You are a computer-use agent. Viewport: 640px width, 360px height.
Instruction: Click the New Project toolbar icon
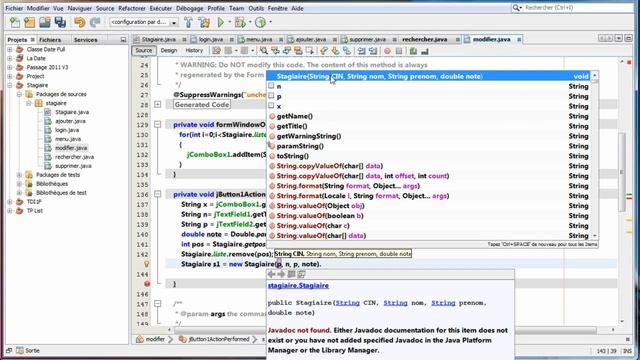coord(30,22)
